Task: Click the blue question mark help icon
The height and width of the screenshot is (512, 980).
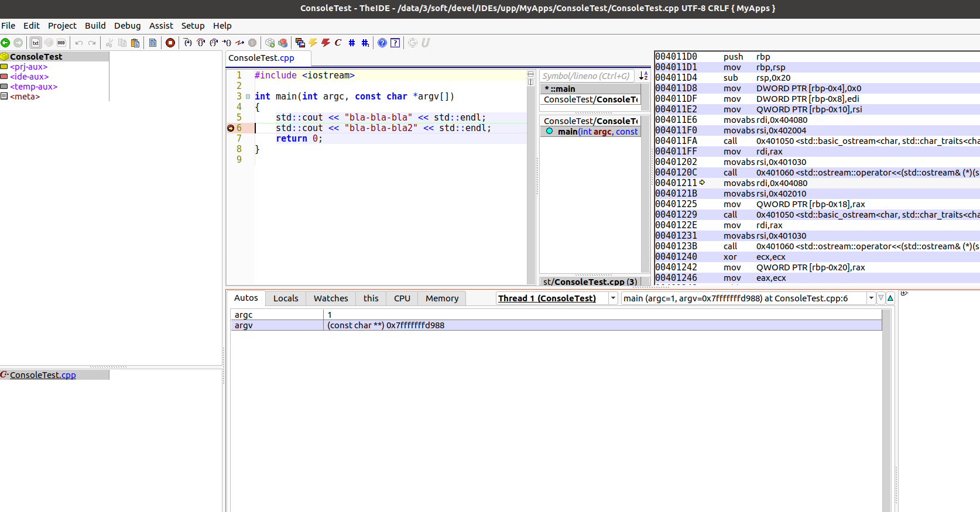Action: [382, 43]
